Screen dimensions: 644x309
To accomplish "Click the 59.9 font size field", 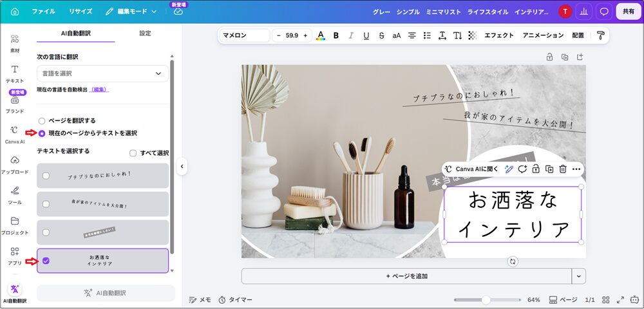I will coord(292,35).
